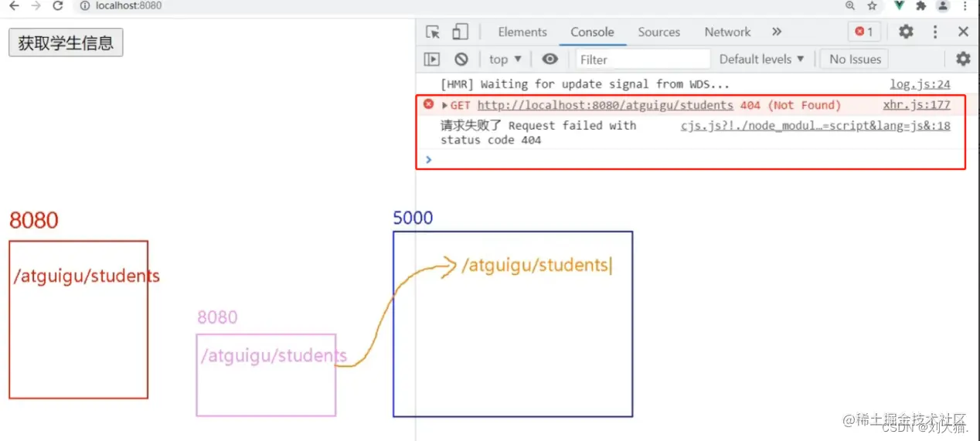Reload the page with refresh icon

[58, 5]
